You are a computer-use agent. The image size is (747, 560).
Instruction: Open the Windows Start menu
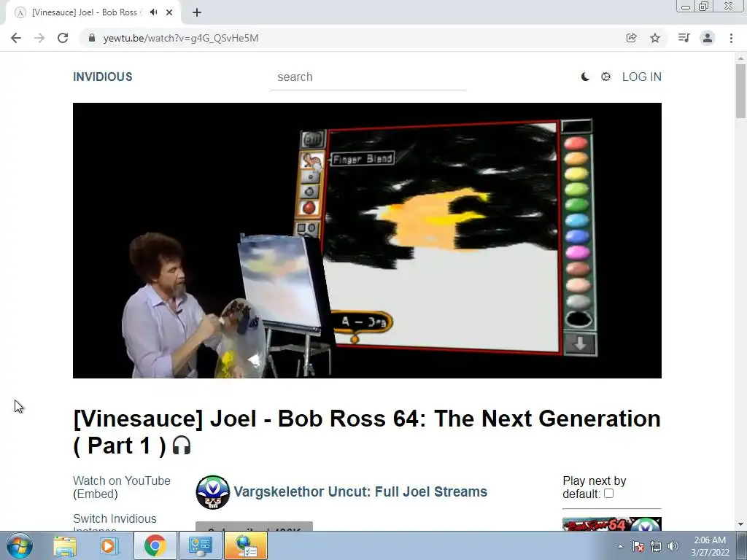20,545
